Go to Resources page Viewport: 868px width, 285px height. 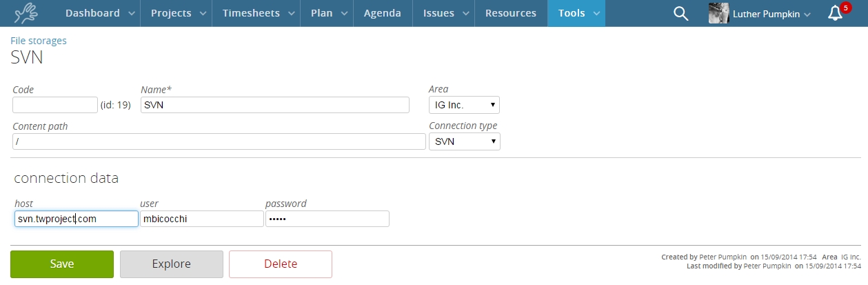pyautogui.click(x=511, y=13)
